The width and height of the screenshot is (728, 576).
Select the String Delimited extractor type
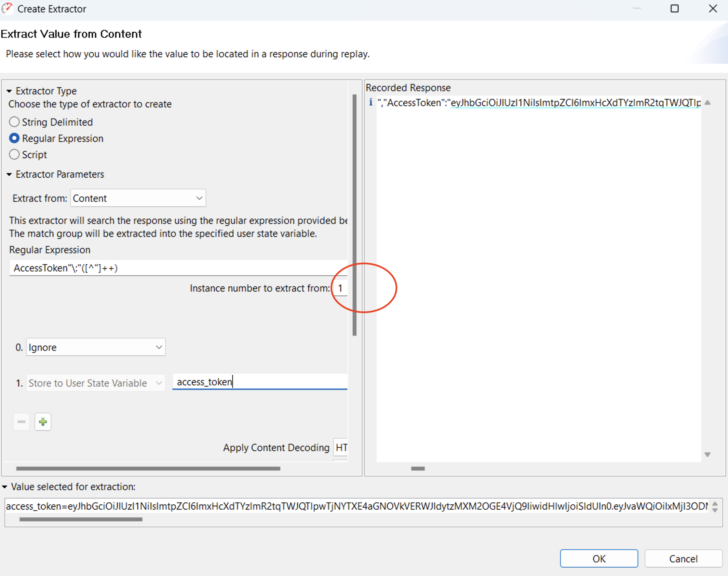[14, 122]
